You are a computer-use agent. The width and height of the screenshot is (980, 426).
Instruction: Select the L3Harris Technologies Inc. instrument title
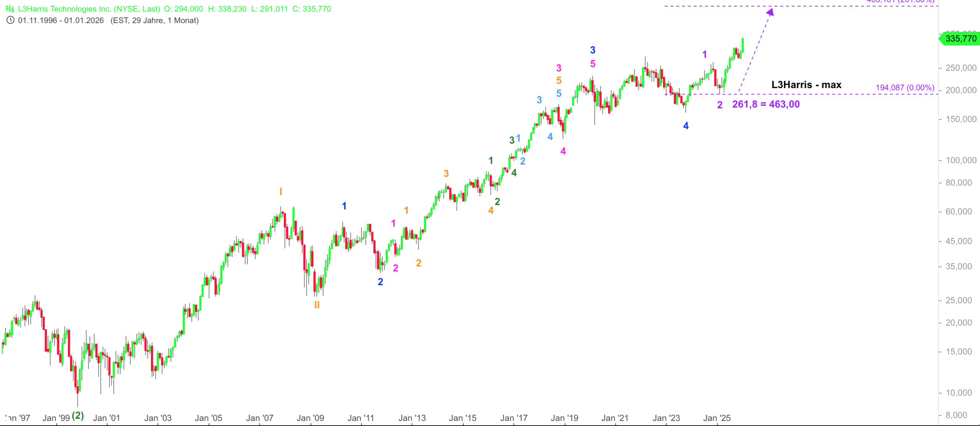[89, 9]
